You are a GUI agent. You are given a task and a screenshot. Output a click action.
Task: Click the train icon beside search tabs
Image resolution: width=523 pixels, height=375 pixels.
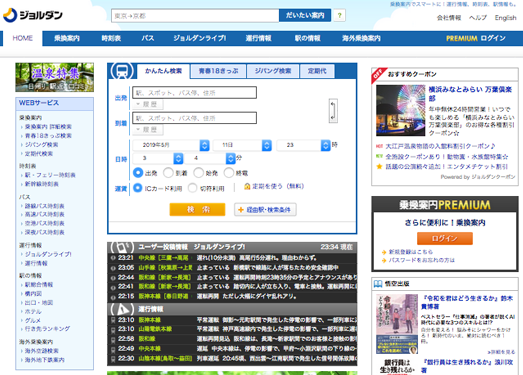click(122, 71)
